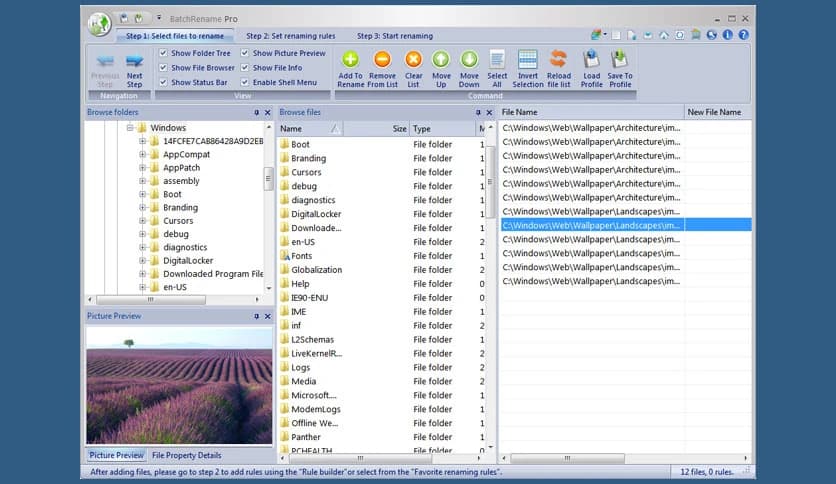This screenshot has width=836, height=484.
Task: Click the BatchRename Pro application logo
Action: click(x=100, y=24)
